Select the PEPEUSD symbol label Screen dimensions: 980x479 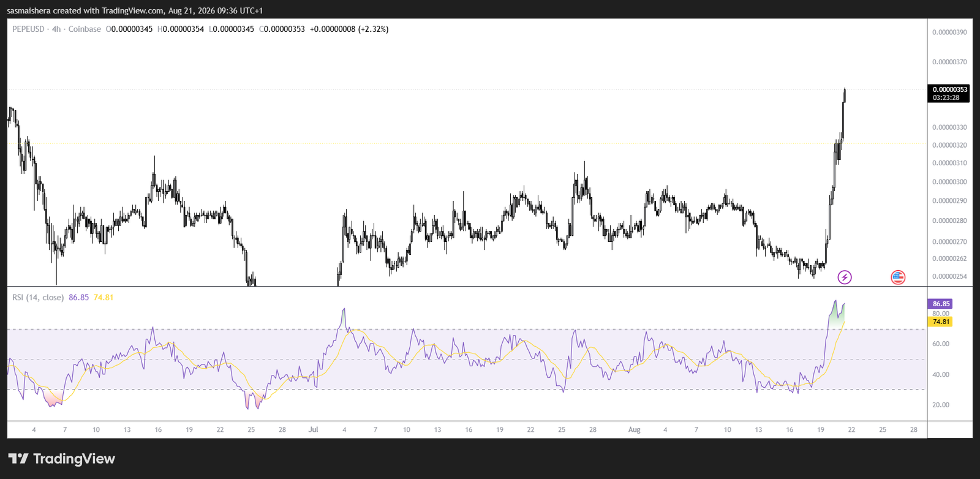click(x=28, y=29)
